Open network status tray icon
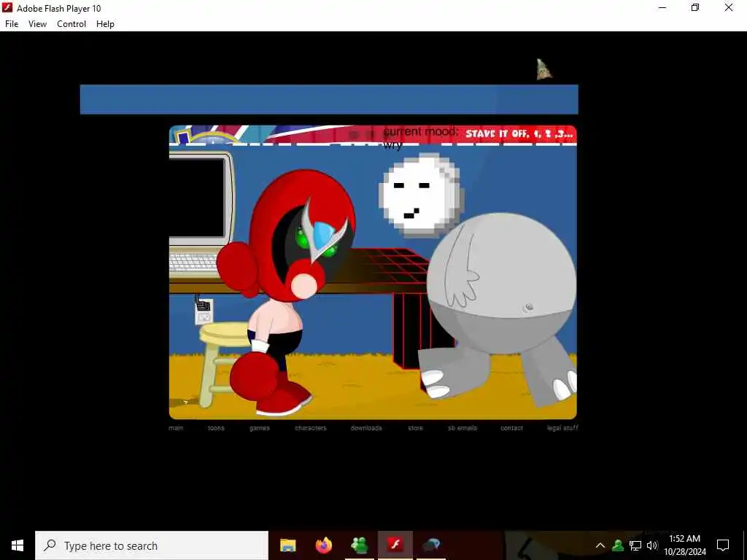Image resolution: width=747 pixels, height=560 pixels. tap(635, 545)
